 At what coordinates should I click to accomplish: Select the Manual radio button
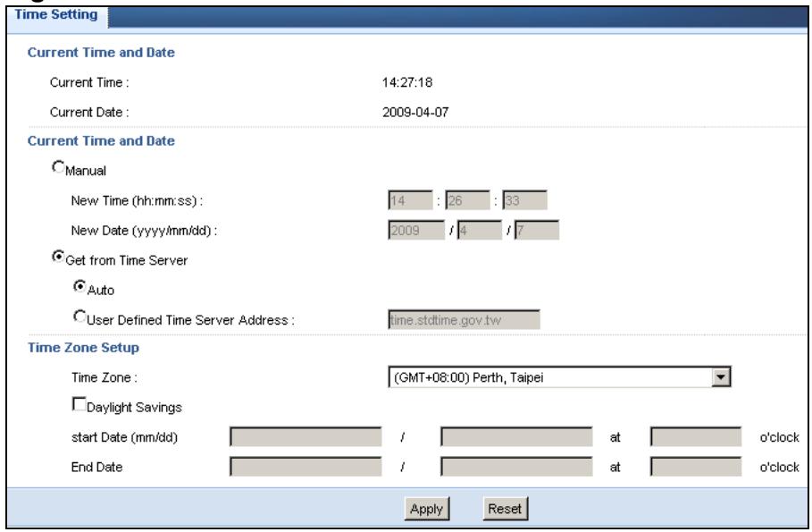[58, 167]
